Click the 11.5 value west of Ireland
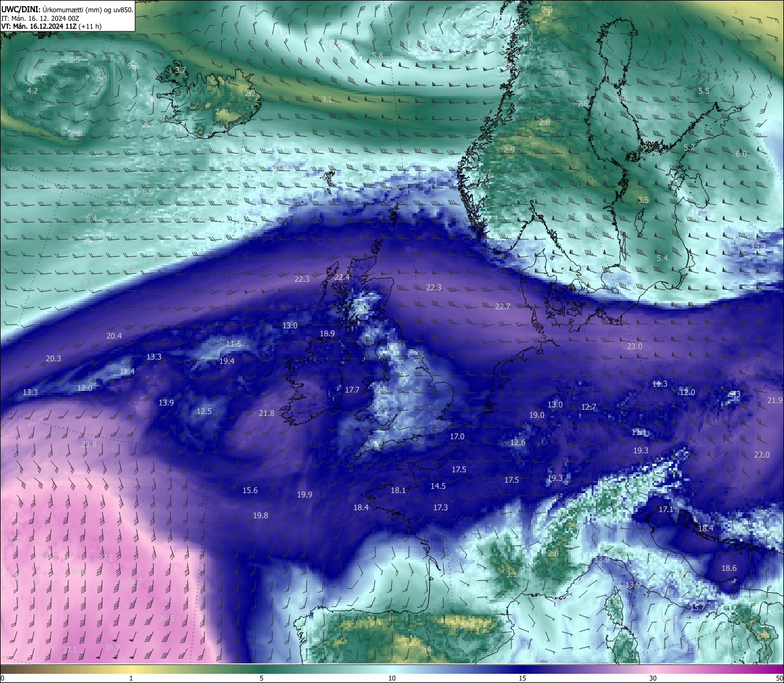The height and width of the screenshot is (683, 784). coord(233,344)
